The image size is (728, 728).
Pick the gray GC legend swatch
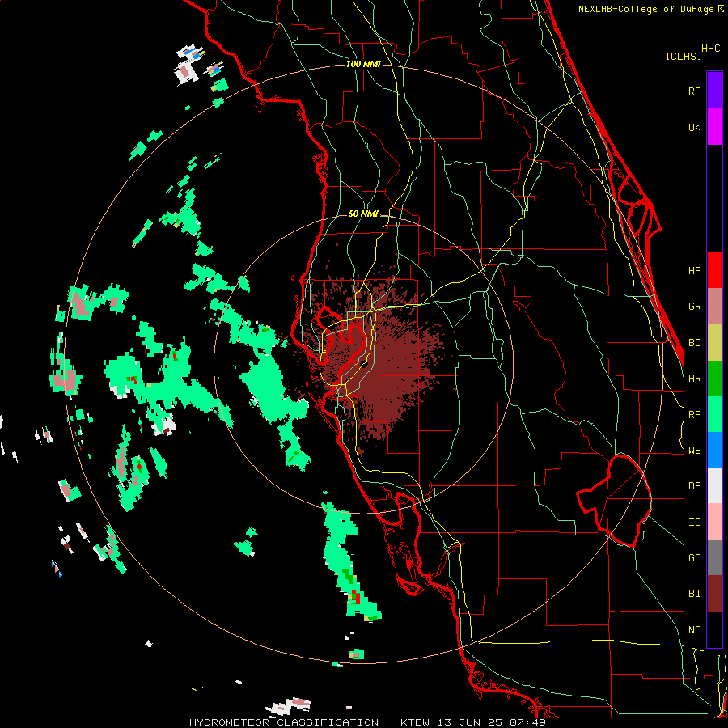(714, 557)
